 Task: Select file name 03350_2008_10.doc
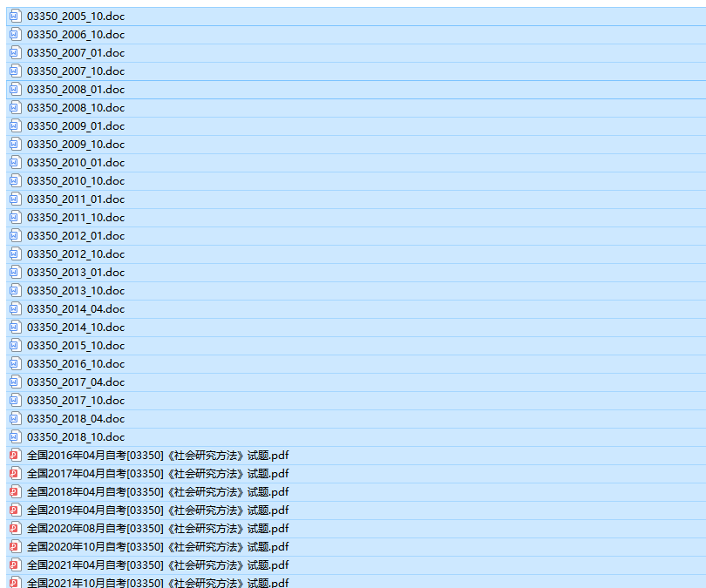click(x=76, y=108)
